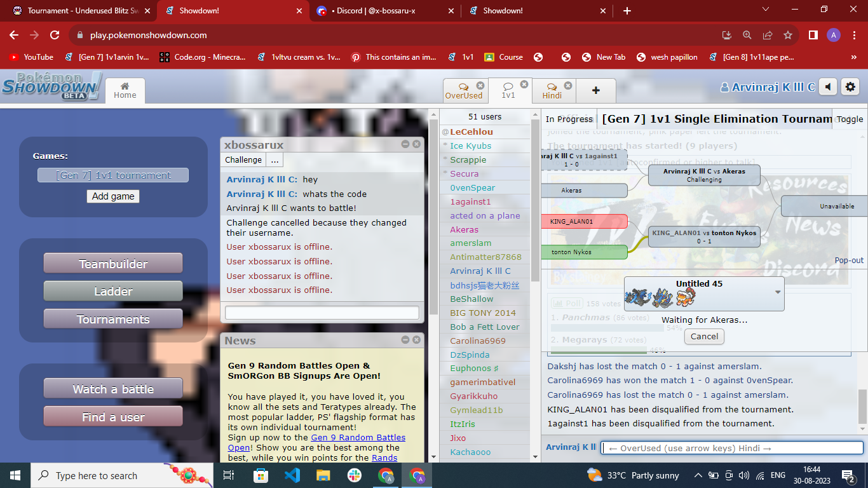Minimize the News panel
Screen dimensions: 868x488
pyautogui.click(x=405, y=340)
